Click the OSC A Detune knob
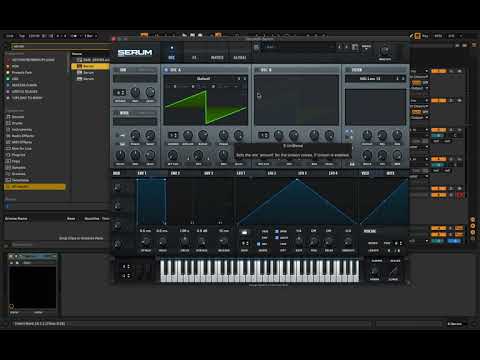 tap(188, 135)
